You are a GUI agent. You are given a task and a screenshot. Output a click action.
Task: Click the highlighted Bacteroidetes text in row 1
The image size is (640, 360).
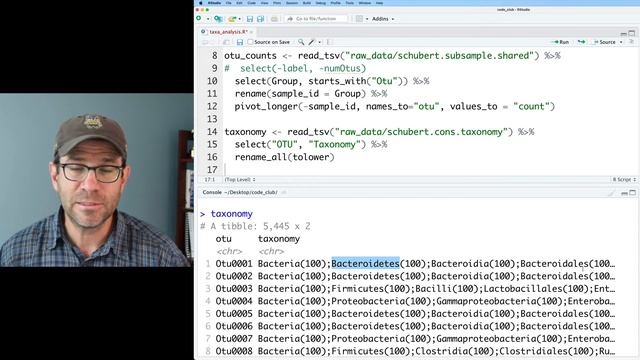point(365,264)
